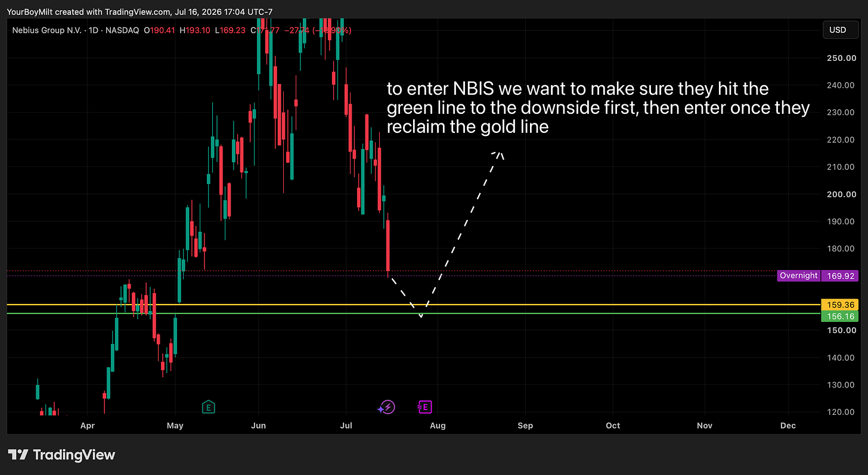Click the 140.00 price axis value
Screen dimensions: 868x475
(842, 358)
